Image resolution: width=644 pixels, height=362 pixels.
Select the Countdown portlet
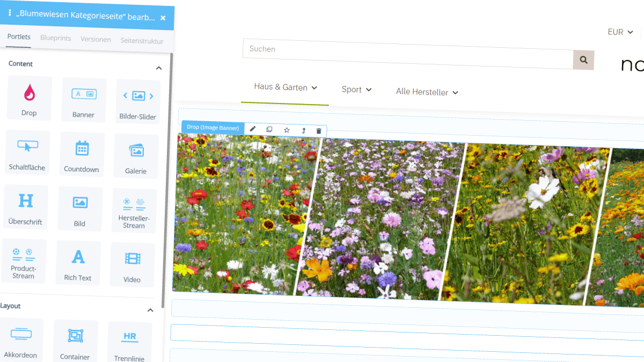point(82,154)
